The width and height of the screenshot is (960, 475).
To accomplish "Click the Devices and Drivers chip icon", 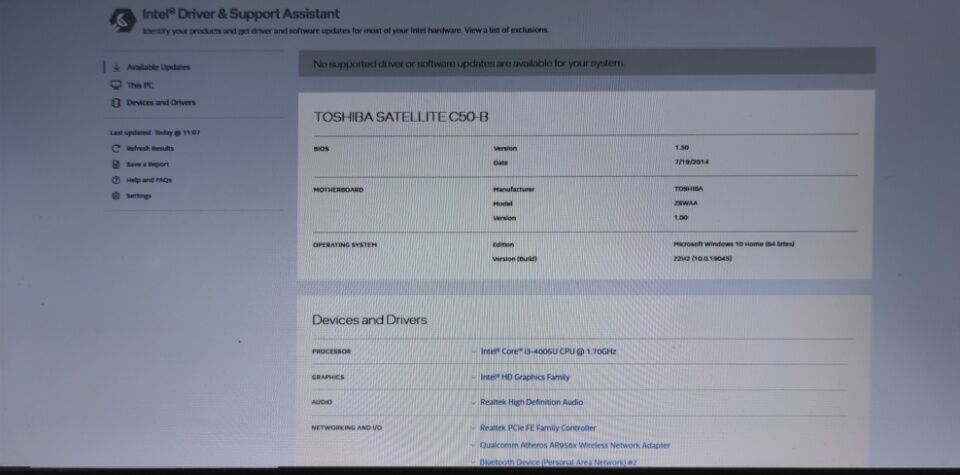I will tap(116, 103).
